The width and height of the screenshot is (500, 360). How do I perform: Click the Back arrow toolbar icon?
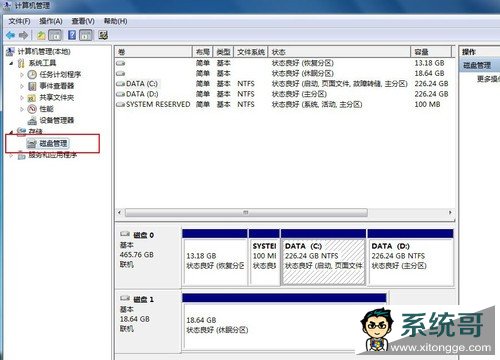[x=10, y=35]
